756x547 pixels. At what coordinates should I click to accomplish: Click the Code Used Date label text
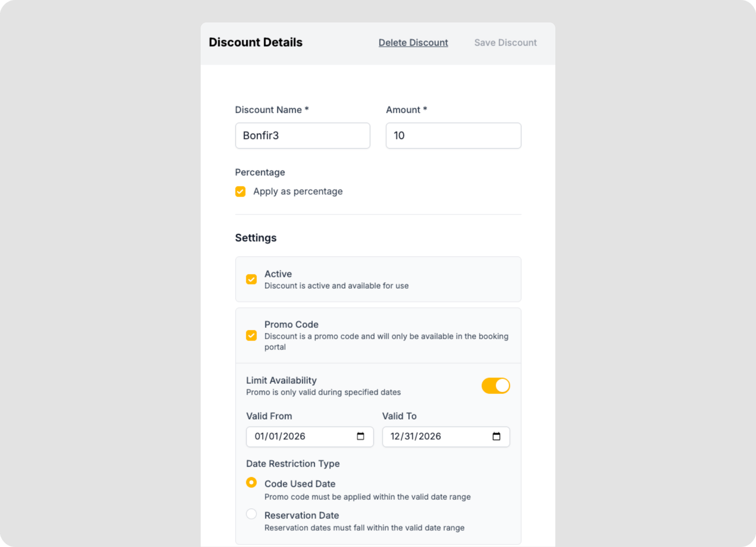(300, 484)
